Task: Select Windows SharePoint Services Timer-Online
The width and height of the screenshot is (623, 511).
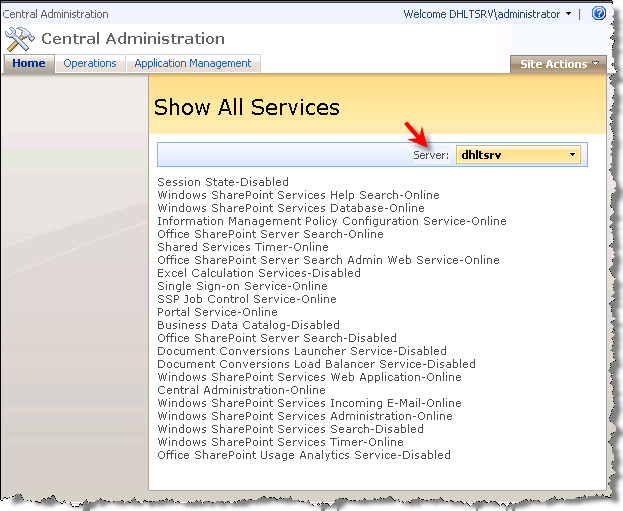Action: point(281,442)
